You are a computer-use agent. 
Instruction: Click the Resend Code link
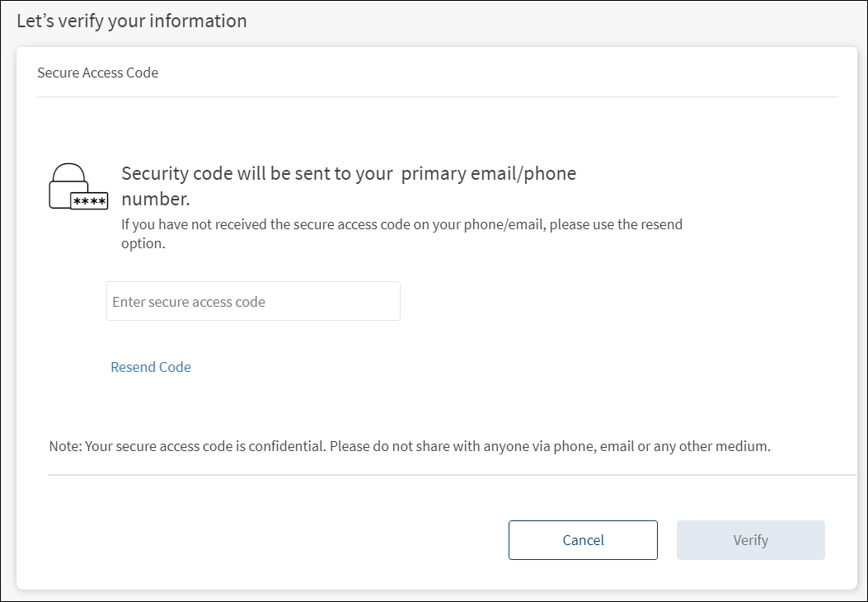click(x=151, y=367)
